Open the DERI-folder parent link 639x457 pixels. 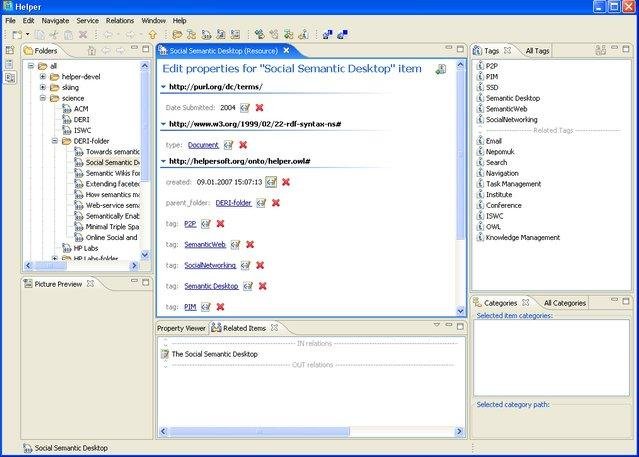(x=234, y=203)
